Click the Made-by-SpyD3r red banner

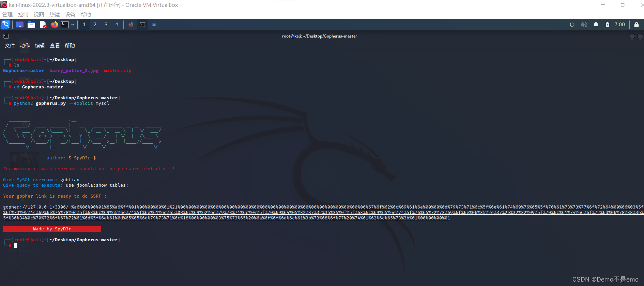coord(52,229)
